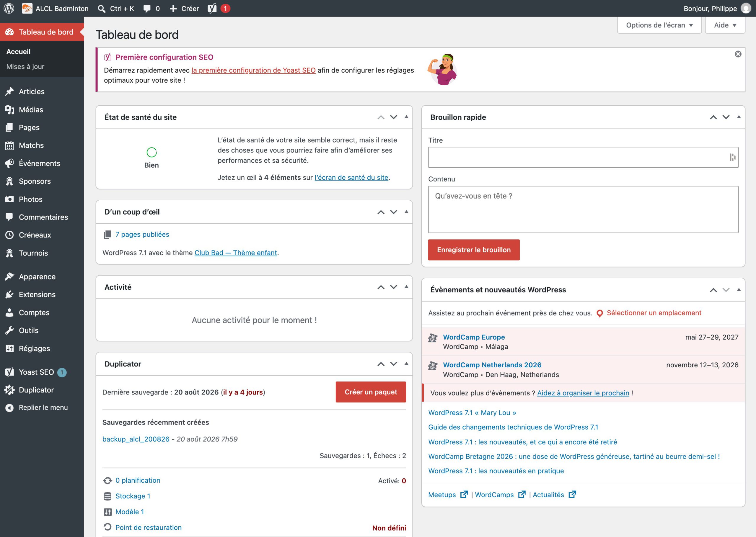756x537 pixels.
Task: Collapse sidebar with Replier le menu
Action: point(42,408)
